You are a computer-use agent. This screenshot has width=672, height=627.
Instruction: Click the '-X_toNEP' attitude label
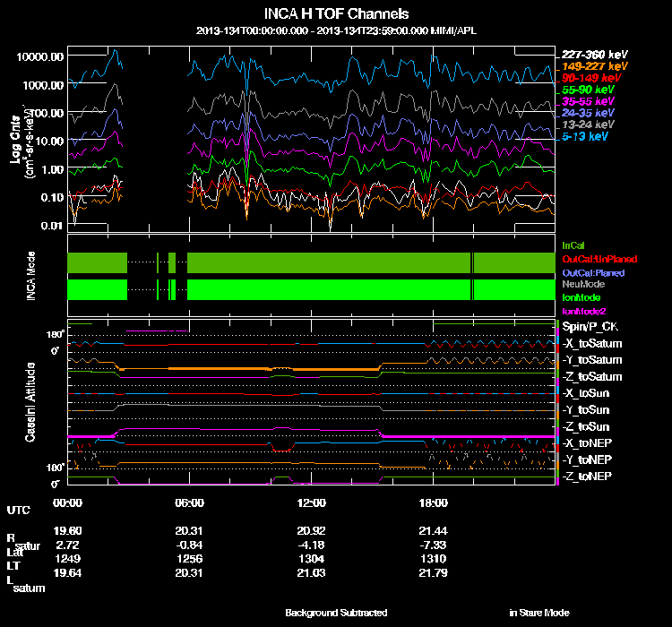pos(587,443)
